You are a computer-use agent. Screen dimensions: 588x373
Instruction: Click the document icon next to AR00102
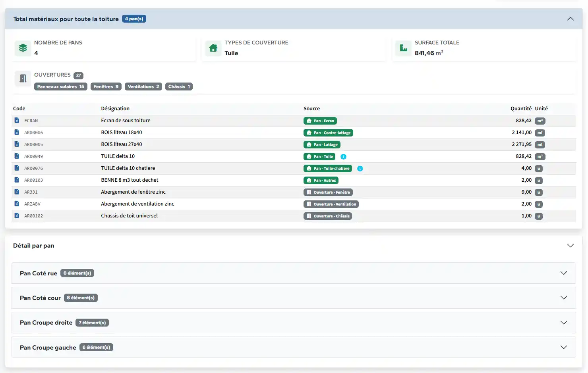click(x=17, y=215)
